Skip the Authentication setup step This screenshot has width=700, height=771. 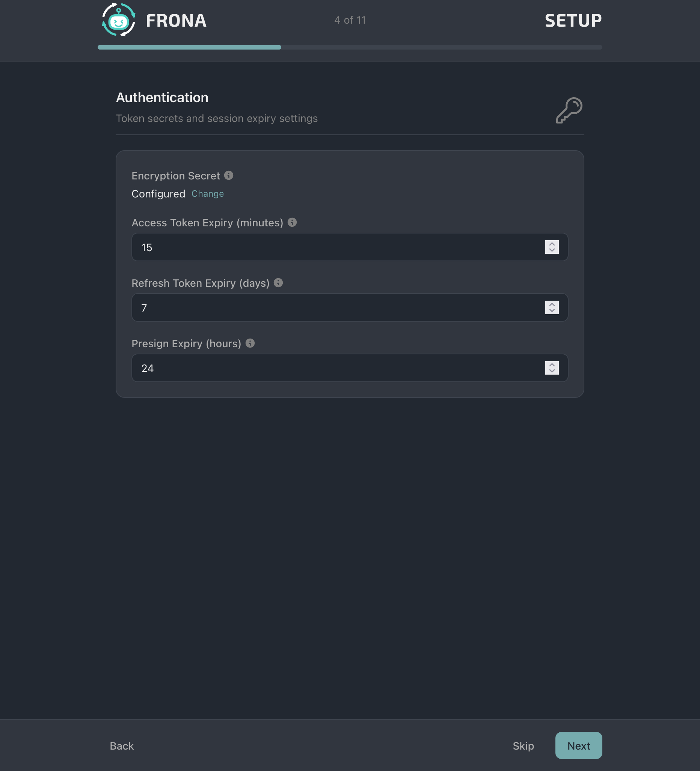point(523,746)
